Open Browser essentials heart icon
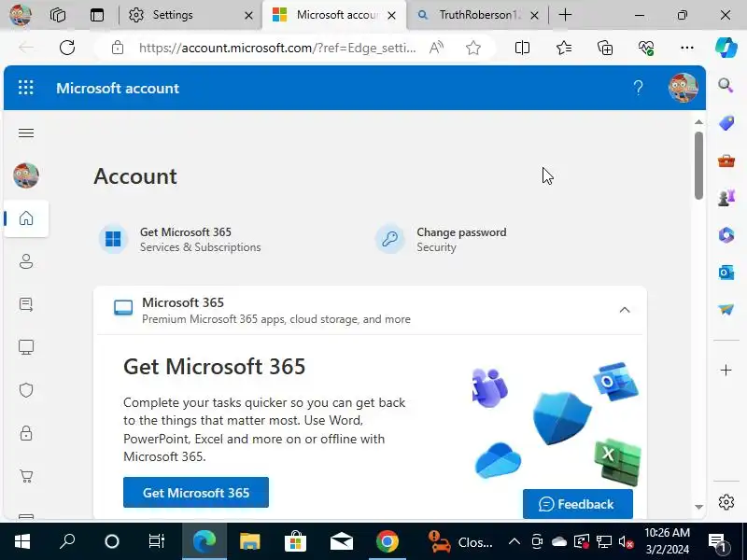The width and height of the screenshot is (747, 560). pyautogui.click(x=646, y=48)
